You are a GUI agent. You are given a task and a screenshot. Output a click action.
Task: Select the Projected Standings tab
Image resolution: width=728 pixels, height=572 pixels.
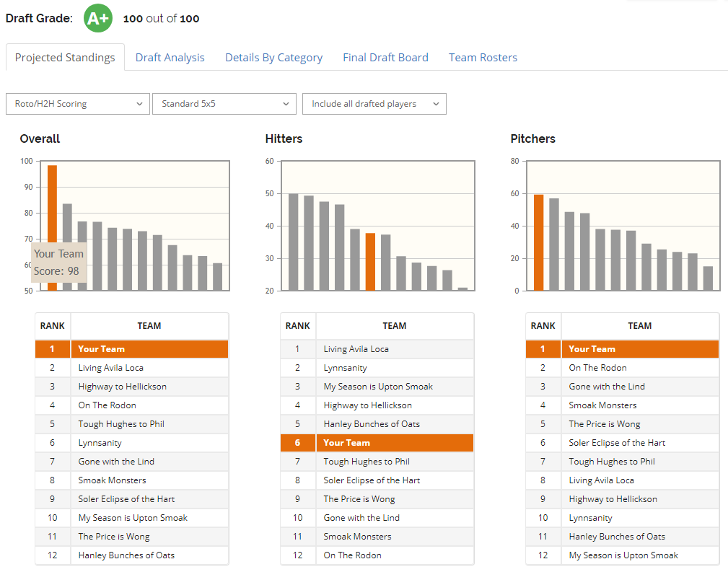click(65, 58)
